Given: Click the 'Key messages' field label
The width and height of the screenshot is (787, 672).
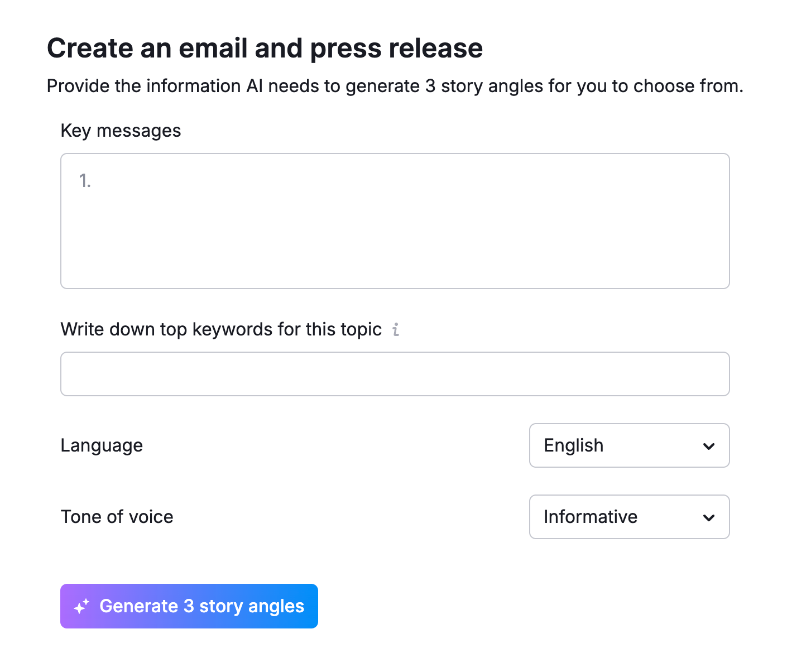Looking at the screenshot, I should coord(121,131).
